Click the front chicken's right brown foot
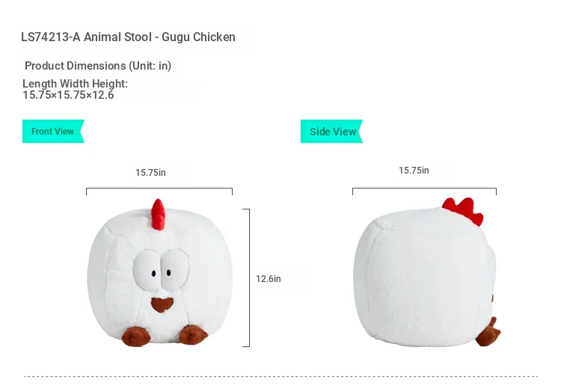 (193, 335)
